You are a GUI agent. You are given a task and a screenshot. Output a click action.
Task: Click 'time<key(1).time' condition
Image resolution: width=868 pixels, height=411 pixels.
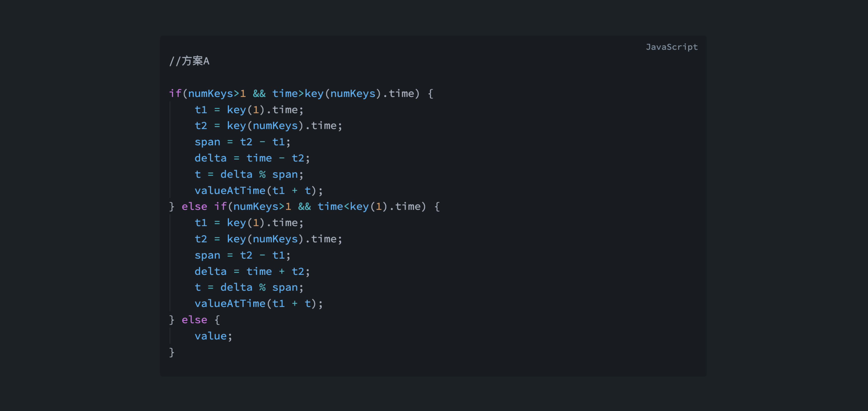369,206
